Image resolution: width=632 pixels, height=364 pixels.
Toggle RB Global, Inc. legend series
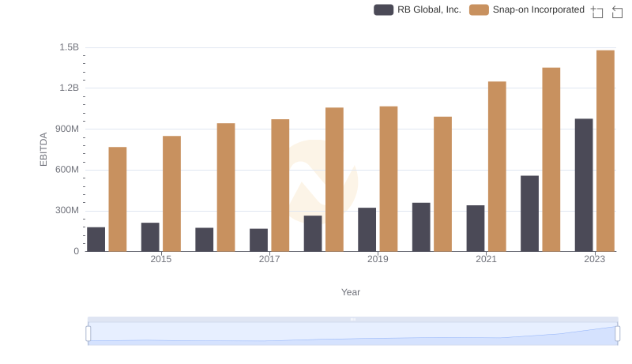coord(417,9)
